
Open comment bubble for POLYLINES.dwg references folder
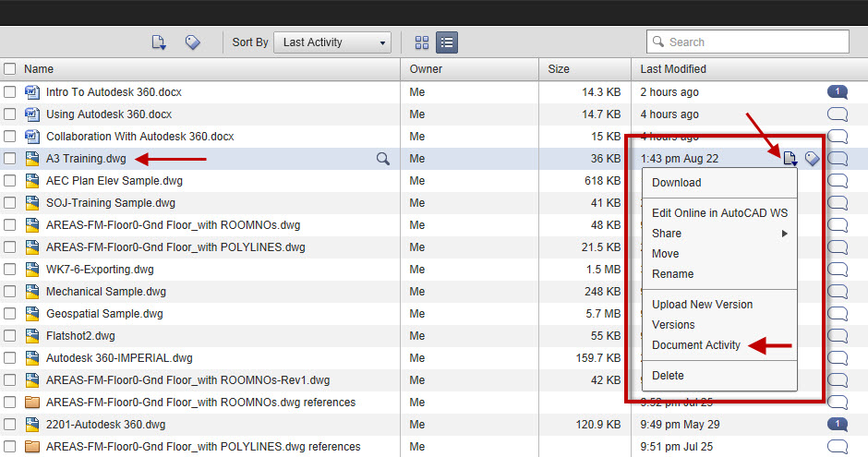click(838, 447)
